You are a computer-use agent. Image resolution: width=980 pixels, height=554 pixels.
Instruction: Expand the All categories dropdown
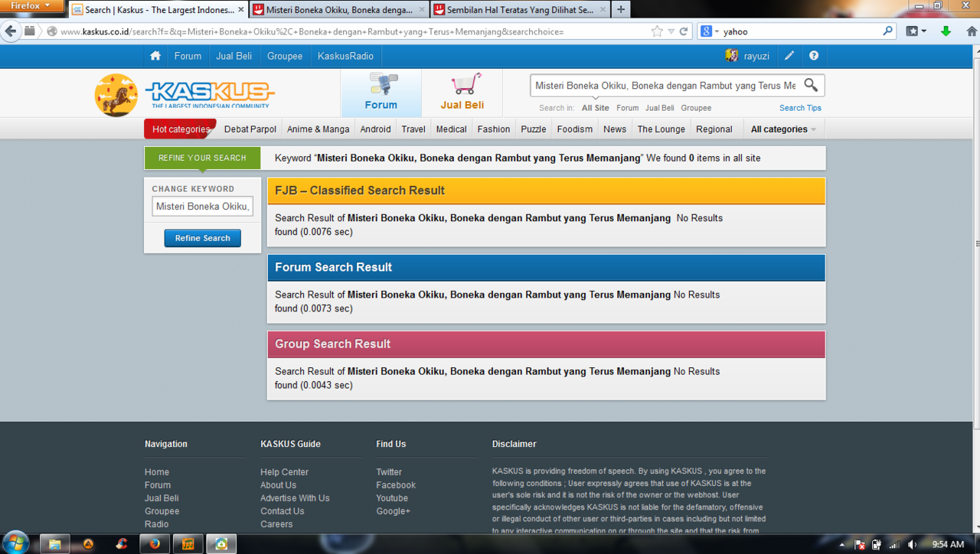click(x=783, y=129)
